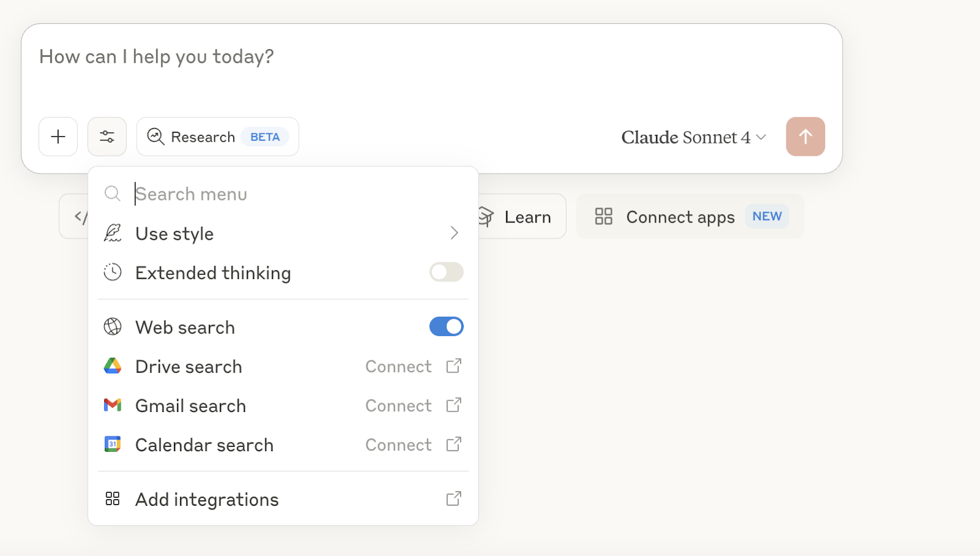Enable the Extended thinking toggle
The height and width of the screenshot is (556, 980).
[446, 272]
